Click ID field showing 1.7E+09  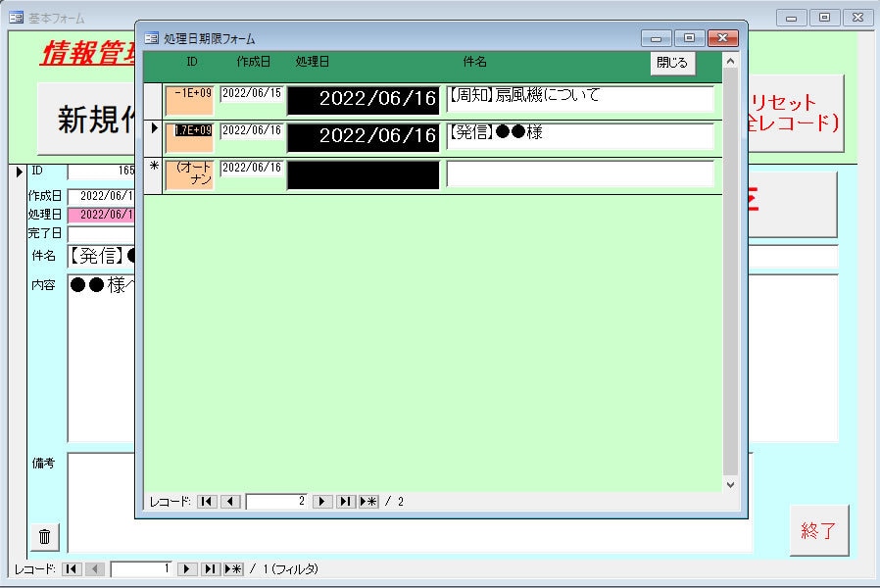pos(190,137)
